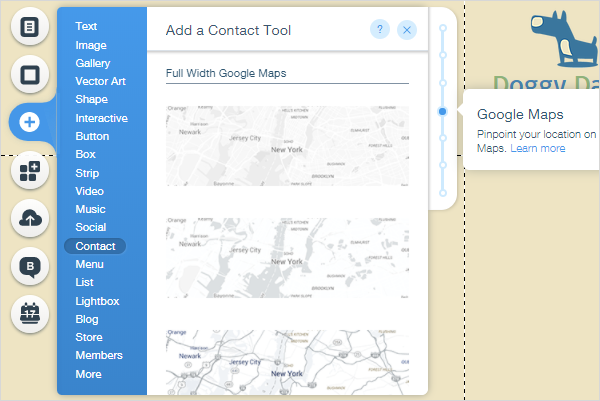Jump to the fifth section dot in navigator
The height and width of the screenshot is (401, 600).
(x=443, y=138)
